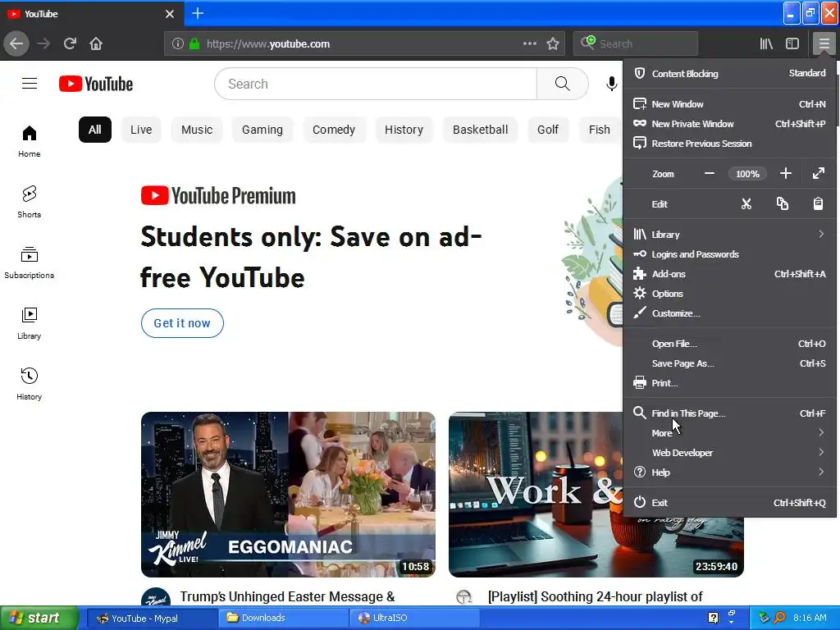The width and height of the screenshot is (840, 630).
Task: Reload the page with refresh icon
Action: point(70,43)
